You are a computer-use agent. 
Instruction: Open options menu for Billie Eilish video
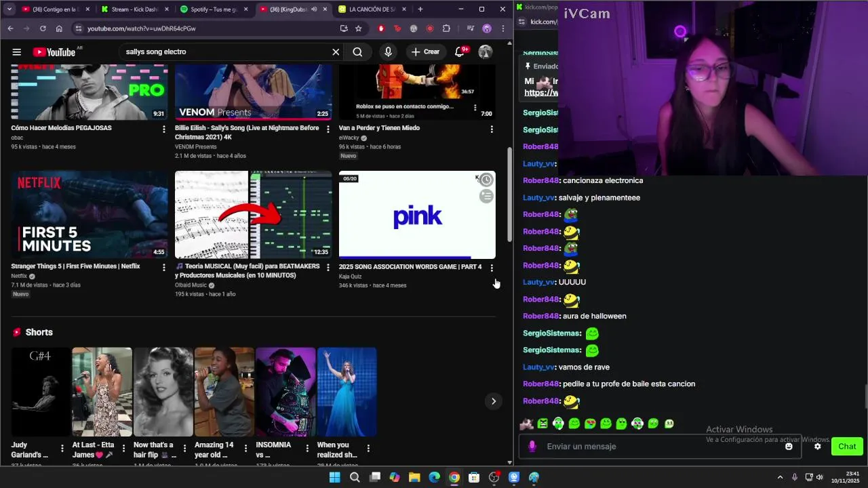click(x=328, y=129)
